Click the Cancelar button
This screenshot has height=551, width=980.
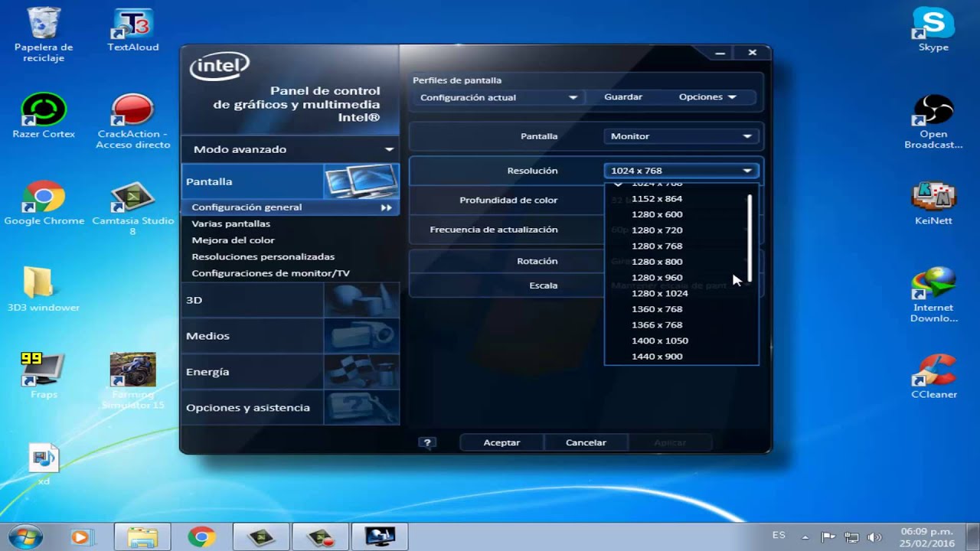pyautogui.click(x=586, y=442)
